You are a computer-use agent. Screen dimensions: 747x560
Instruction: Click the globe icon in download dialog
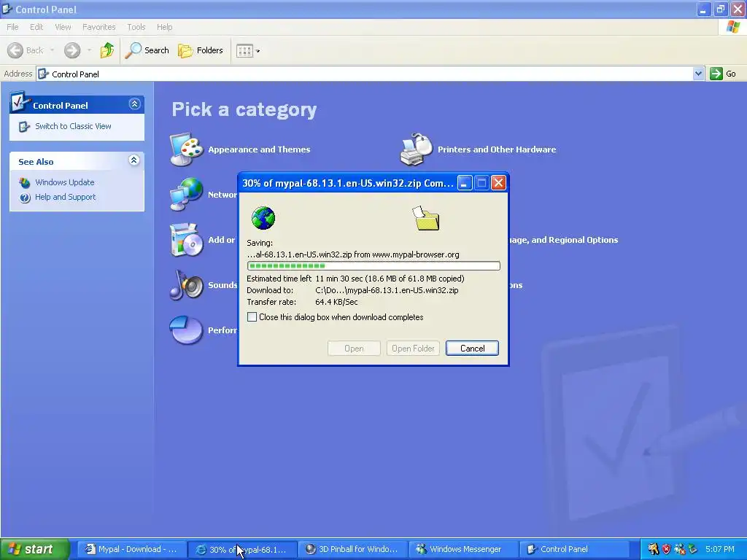click(263, 218)
